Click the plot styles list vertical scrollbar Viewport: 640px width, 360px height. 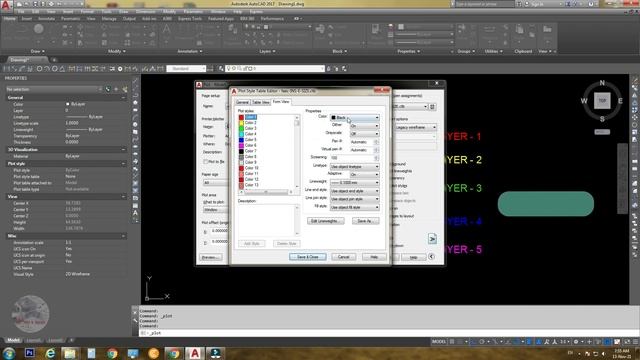[x=297, y=152]
